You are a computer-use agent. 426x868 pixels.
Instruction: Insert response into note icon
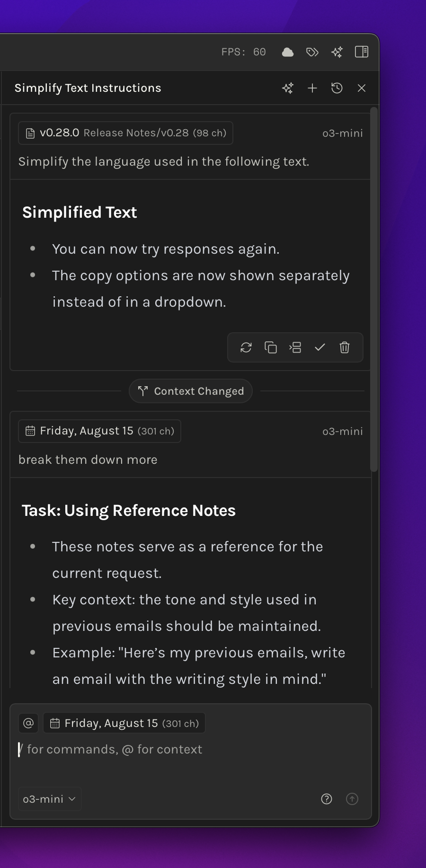tap(295, 347)
